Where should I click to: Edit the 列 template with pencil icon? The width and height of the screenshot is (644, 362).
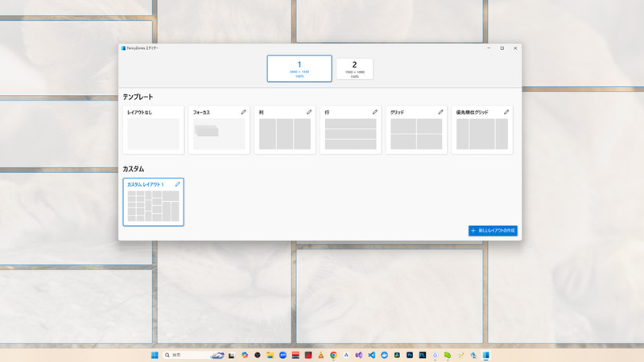pos(309,112)
